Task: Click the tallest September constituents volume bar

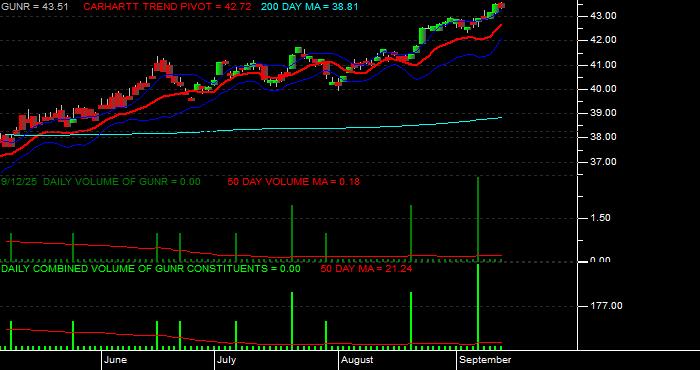Action: tap(478, 306)
